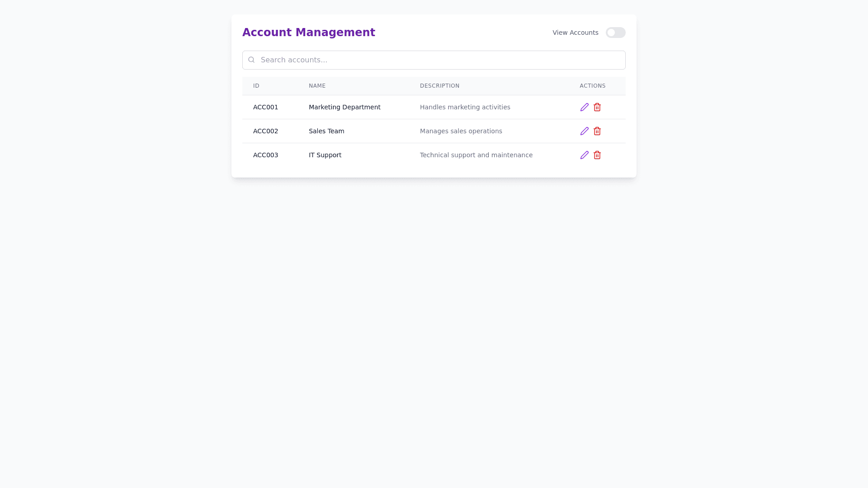Click the Description column header
The height and width of the screenshot is (488, 868).
click(439, 86)
